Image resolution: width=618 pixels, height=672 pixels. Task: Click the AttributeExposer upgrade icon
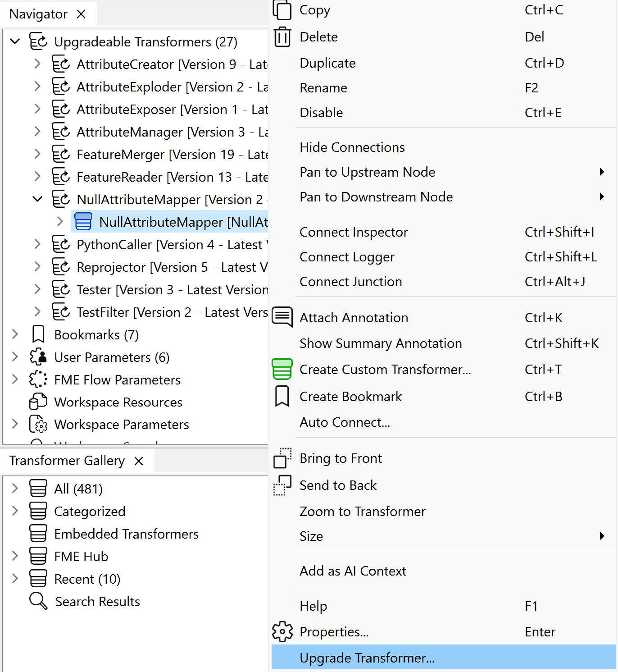[x=61, y=109]
